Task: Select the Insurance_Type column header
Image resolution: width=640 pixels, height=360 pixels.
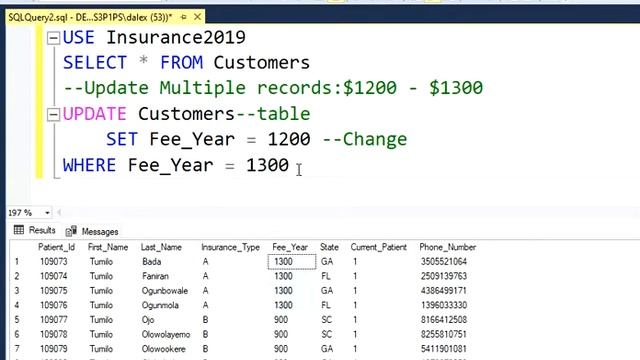Action: (x=230, y=247)
